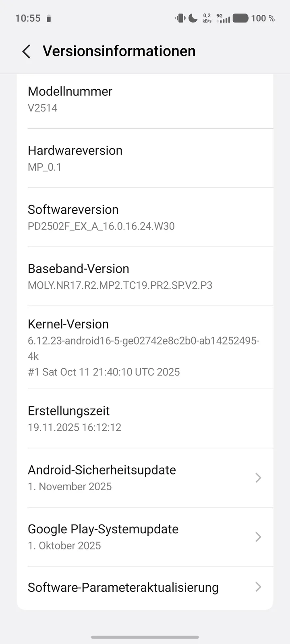Image resolution: width=290 pixels, height=644 pixels.
Task: Tap the Softwareversion entry
Action: coord(145,217)
